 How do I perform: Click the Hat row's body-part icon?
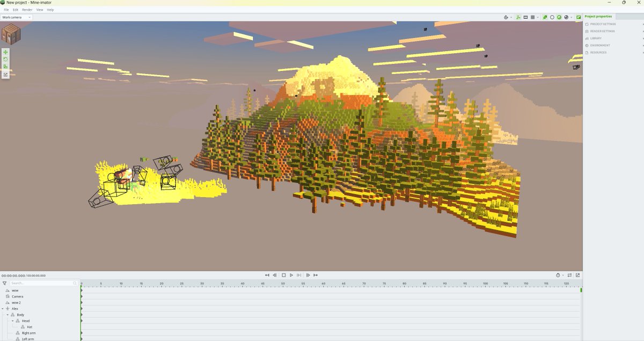coord(23,327)
